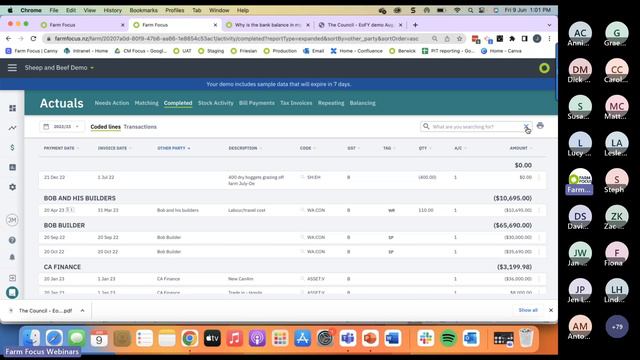Open Apple TV in dock
This screenshot has width=640, height=360.
(x=212, y=338)
